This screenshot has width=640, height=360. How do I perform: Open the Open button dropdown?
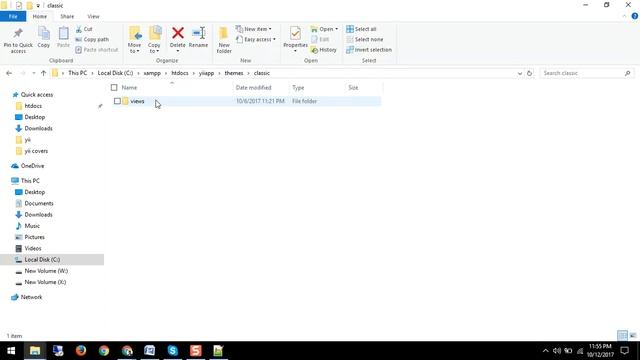tap(336, 29)
